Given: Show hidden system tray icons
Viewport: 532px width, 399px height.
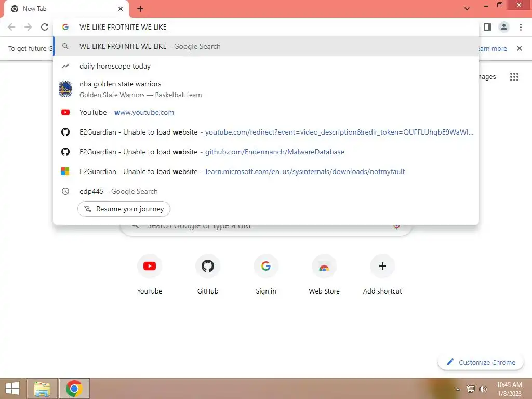Looking at the screenshot, I should click(458, 389).
